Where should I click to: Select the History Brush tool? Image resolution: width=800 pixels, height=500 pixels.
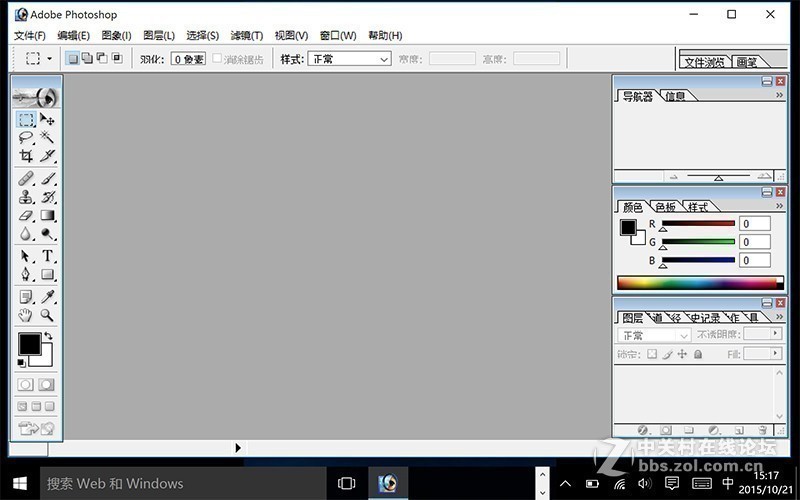47,197
